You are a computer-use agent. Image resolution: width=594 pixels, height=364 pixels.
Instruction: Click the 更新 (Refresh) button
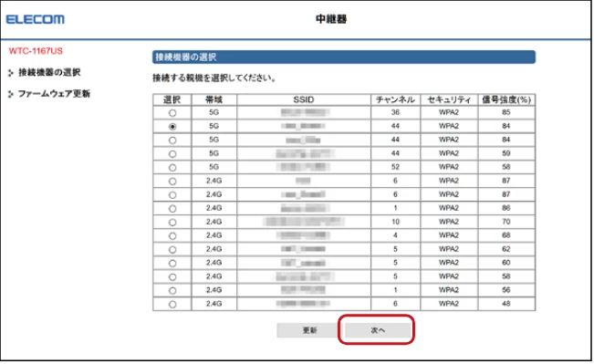(x=309, y=330)
